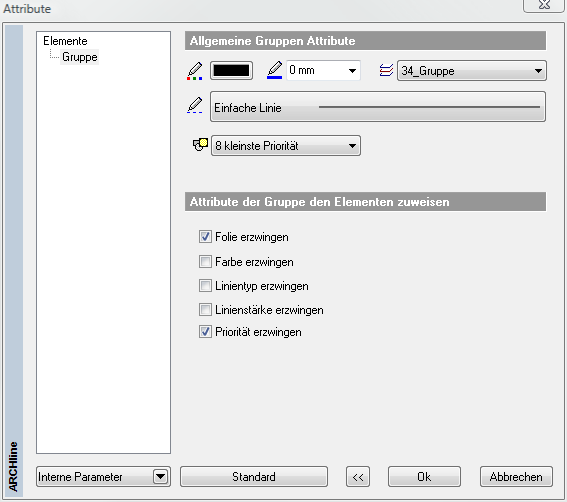Screen dimensions: 567x502
Task: Close the Attribute dialog window
Action: tap(543, 5)
